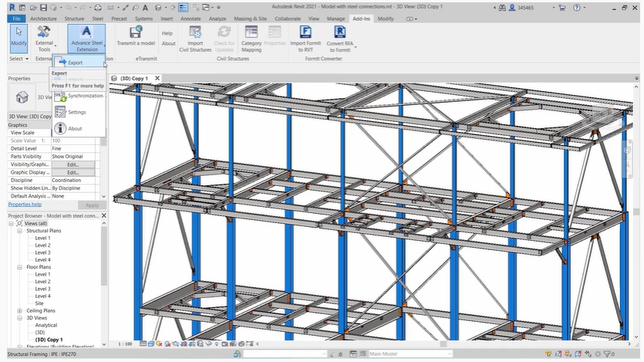
Task: Click the Visibility/Graphics Edit button
Action: [73, 164]
